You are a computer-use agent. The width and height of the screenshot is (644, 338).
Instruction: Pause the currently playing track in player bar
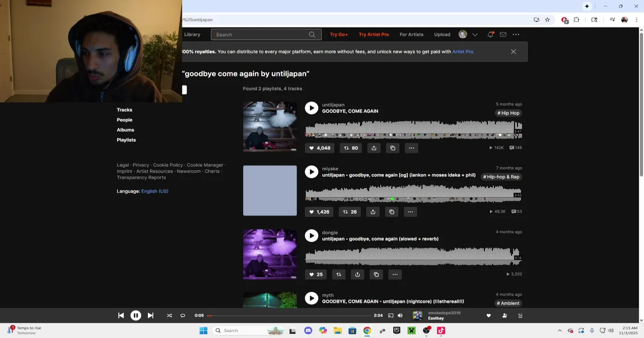click(136, 315)
